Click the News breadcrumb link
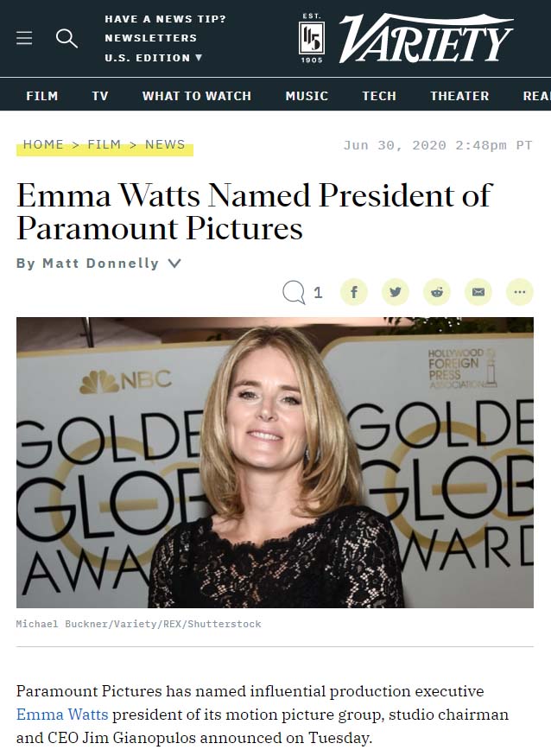 click(165, 144)
